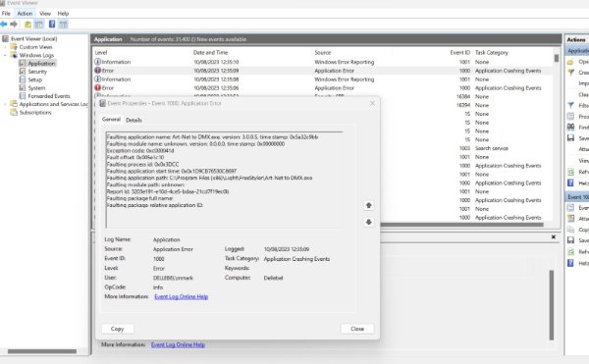Select System log in the tree
Screen dimensions: 589x364
pyautogui.click(x=36, y=87)
